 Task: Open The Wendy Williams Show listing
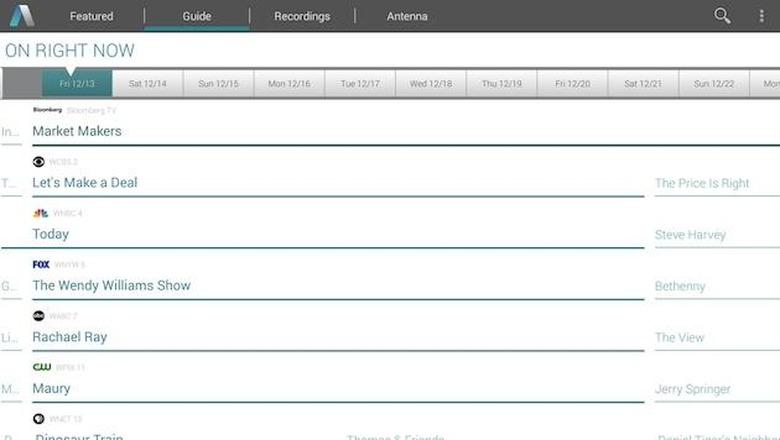point(111,285)
